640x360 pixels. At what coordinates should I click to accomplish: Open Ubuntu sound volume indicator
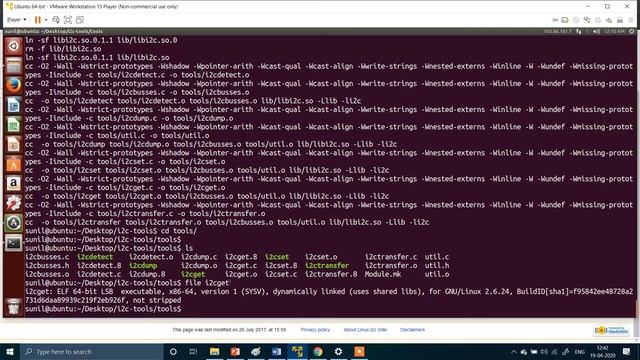pos(596,31)
